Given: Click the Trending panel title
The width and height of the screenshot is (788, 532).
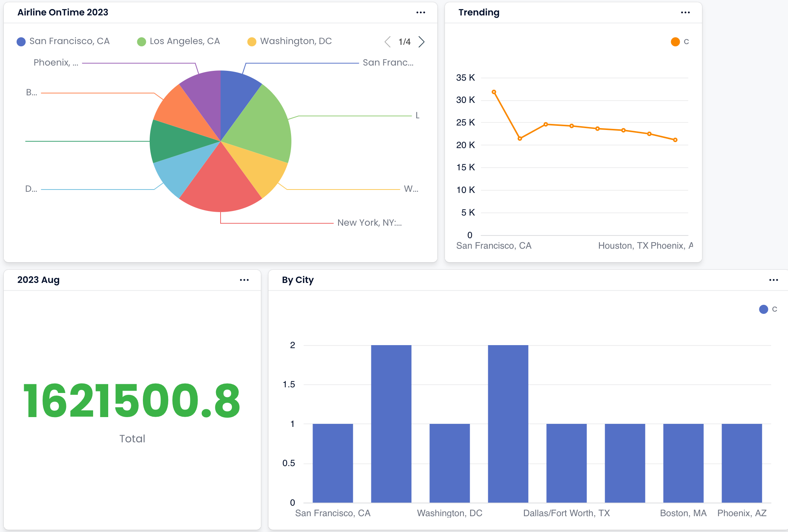Looking at the screenshot, I should (x=479, y=12).
